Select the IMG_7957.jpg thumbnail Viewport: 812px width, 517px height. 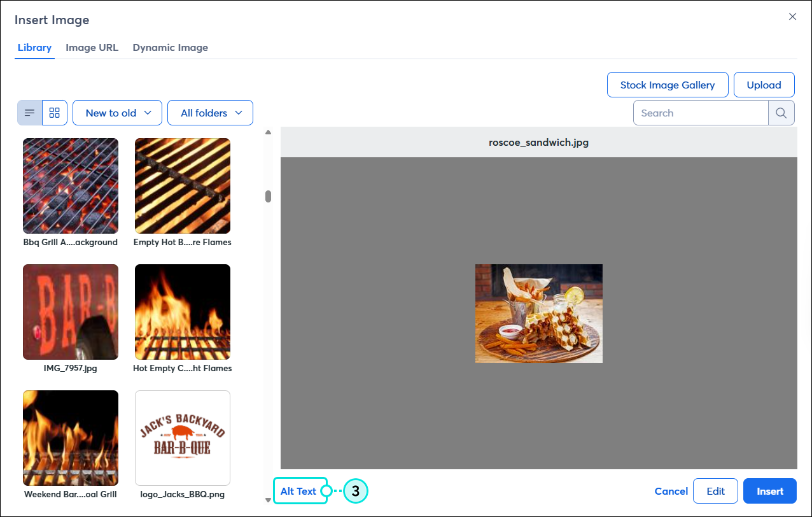click(71, 312)
